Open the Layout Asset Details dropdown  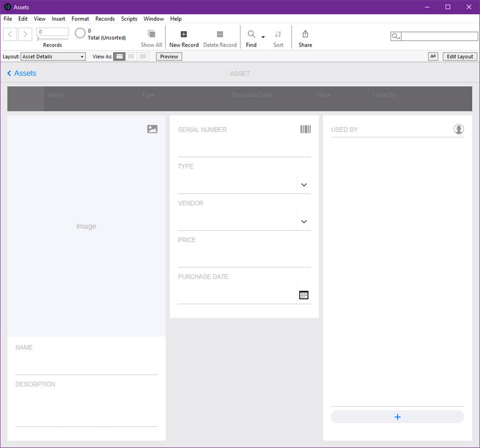(53, 56)
